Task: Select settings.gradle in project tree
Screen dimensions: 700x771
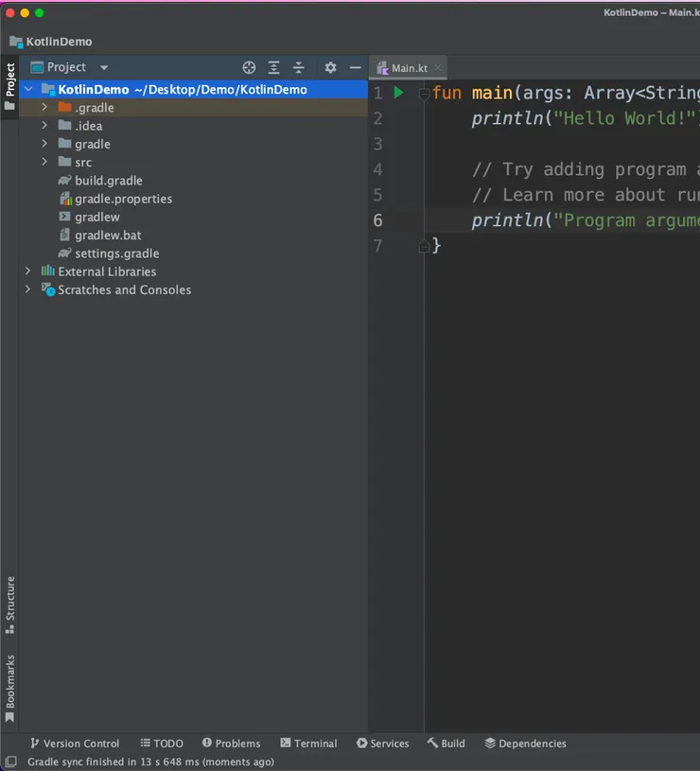Action: (x=117, y=254)
